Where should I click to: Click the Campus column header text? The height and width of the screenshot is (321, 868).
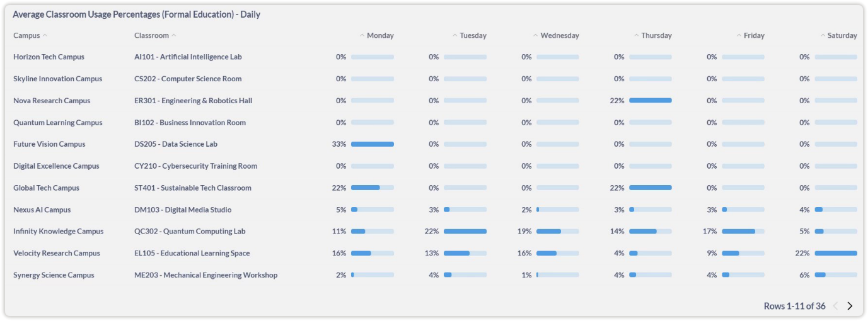coord(26,36)
